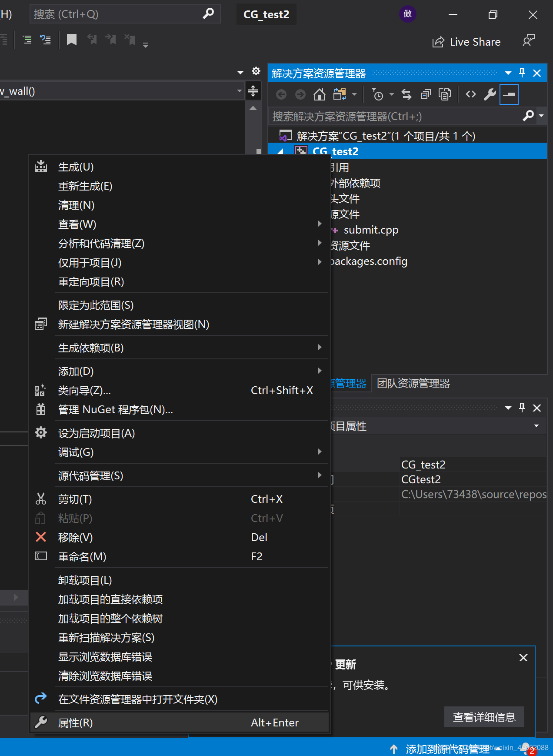The height and width of the screenshot is (756, 553).
Task: Switch to 团队资源管理器 tab
Action: pos(413,383)
